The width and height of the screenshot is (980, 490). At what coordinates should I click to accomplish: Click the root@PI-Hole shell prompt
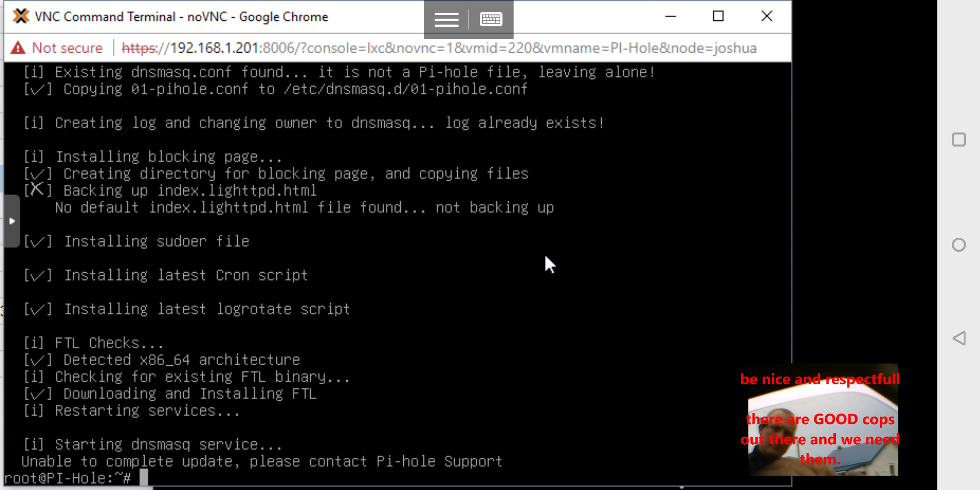(x=67, y=478)
